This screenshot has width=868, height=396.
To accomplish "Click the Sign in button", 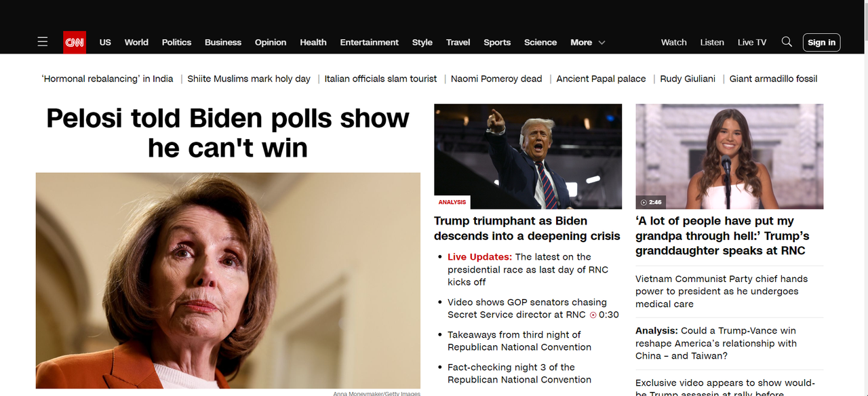I will 821,42.
